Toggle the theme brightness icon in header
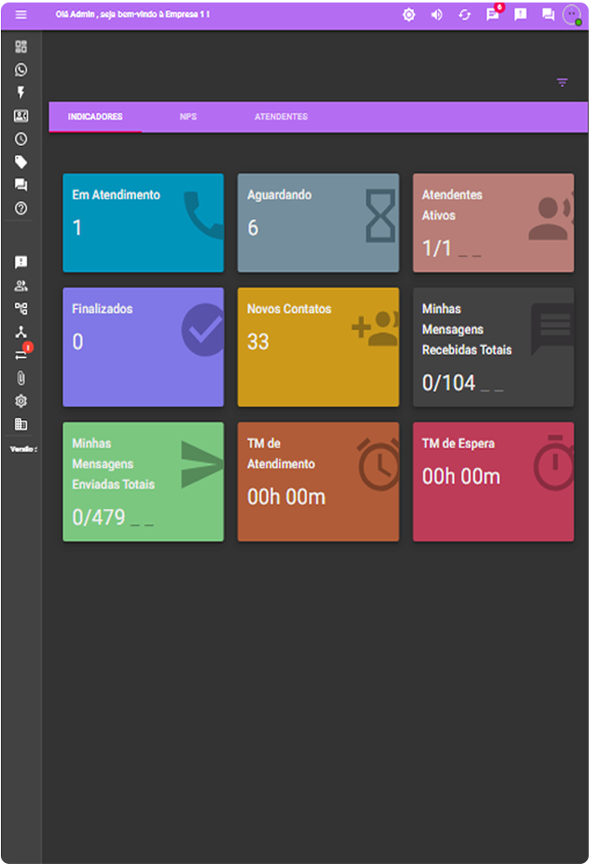 coord(408,15)
